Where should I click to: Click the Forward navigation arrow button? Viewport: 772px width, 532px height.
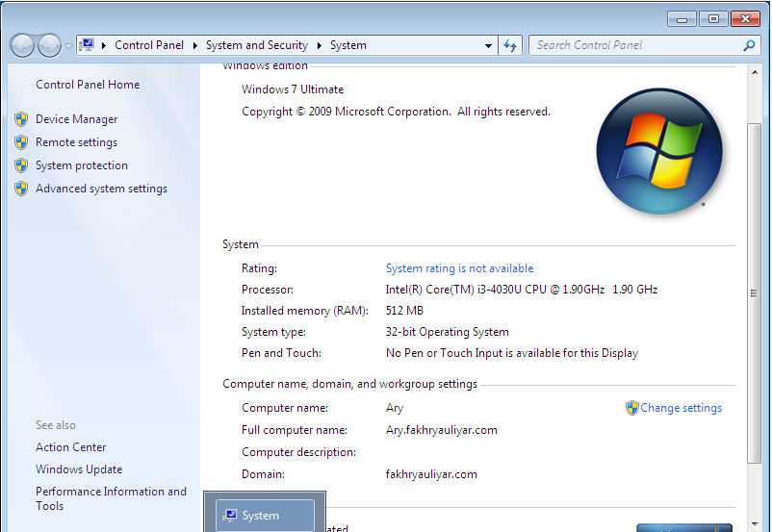[x=49, y=46]
